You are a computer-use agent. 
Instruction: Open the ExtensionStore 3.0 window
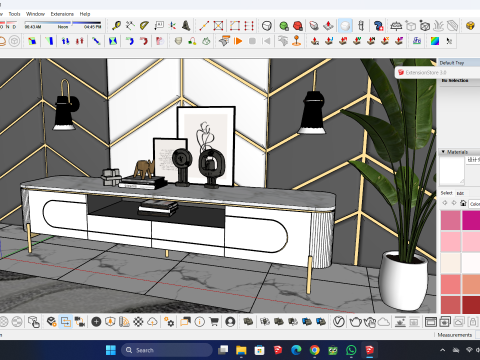pyautogui.click(x=438, y=72)
